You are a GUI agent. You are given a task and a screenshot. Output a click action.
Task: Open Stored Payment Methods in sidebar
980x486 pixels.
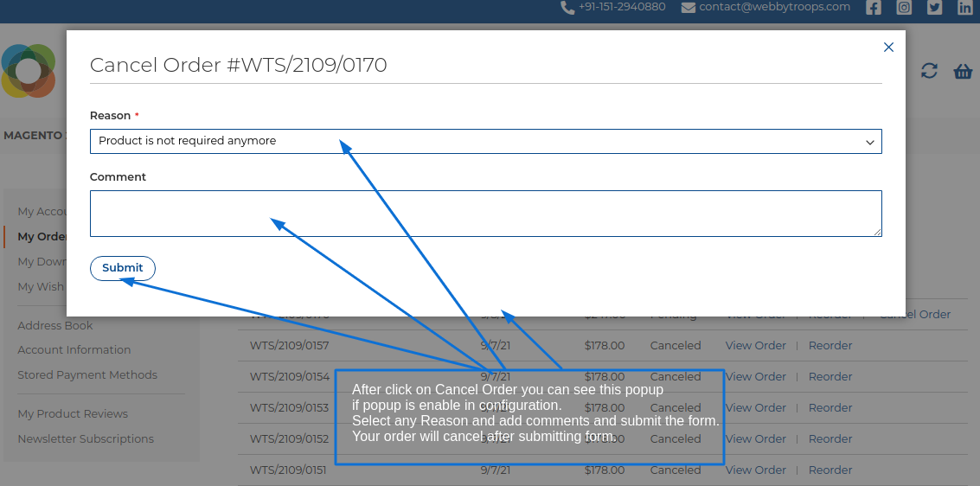pyautogui.click(x=87, y=374)
